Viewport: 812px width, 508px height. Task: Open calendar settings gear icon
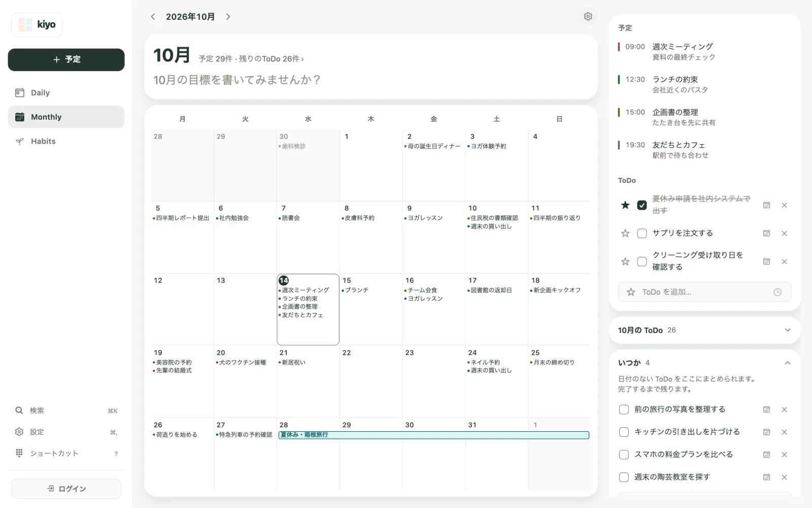[588, 16]
